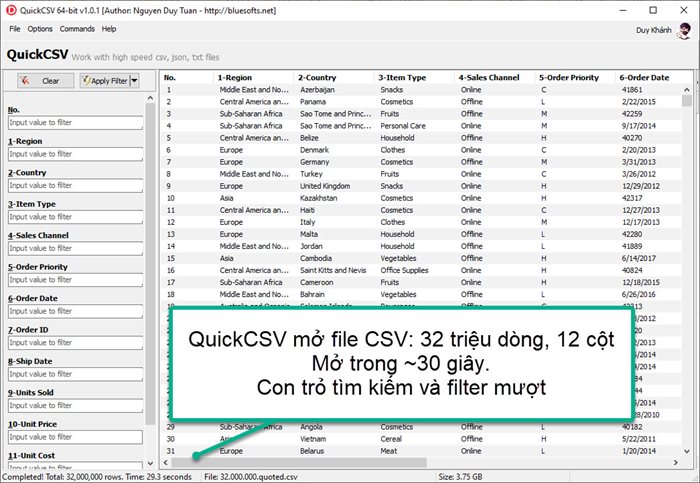Viewport: 700px width, 483px height.
Task: Click the table's horizontal scrollbar thumb
Action: (x=299, y=463)
